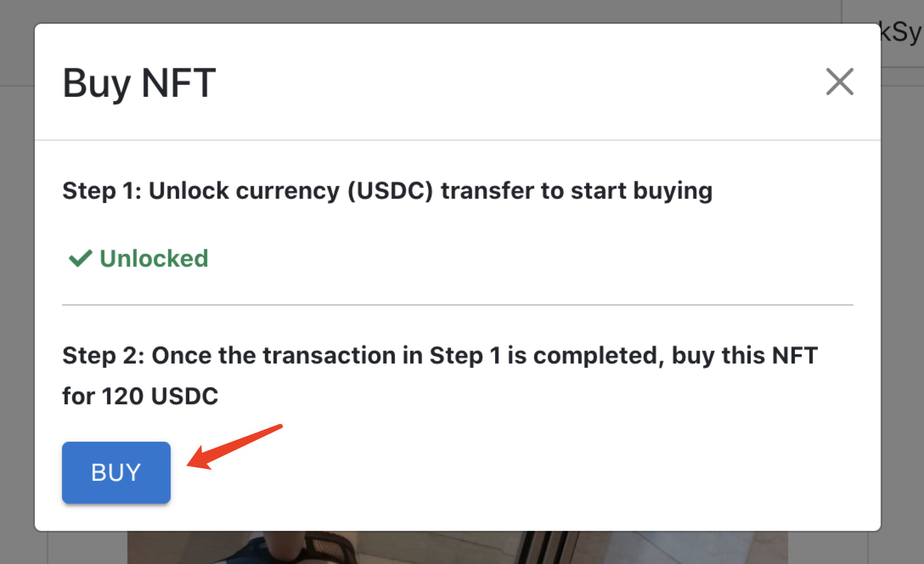Click the "Step 2:" label
This screenshot has width=924, height=564.
tap(104, 355)
